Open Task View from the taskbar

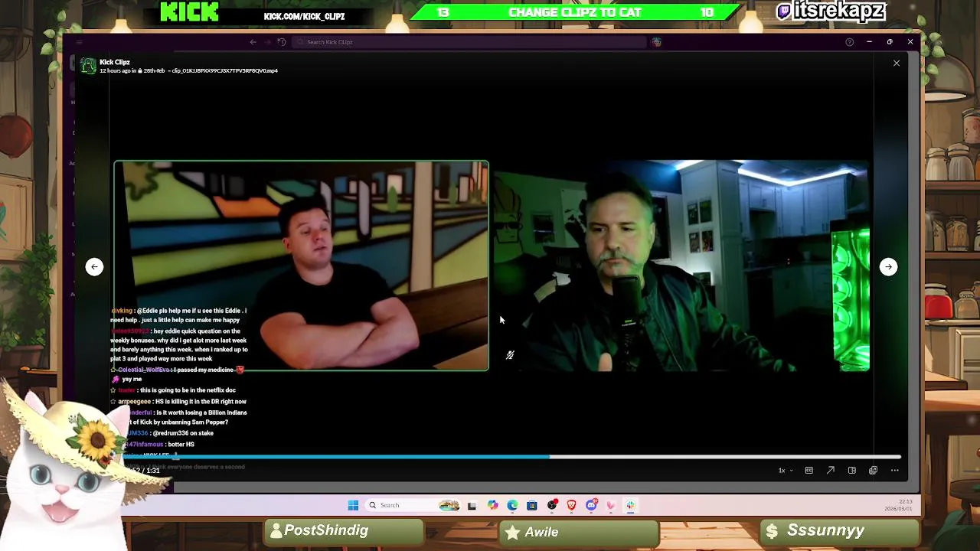pyautogui.click(x=472, y=505)
